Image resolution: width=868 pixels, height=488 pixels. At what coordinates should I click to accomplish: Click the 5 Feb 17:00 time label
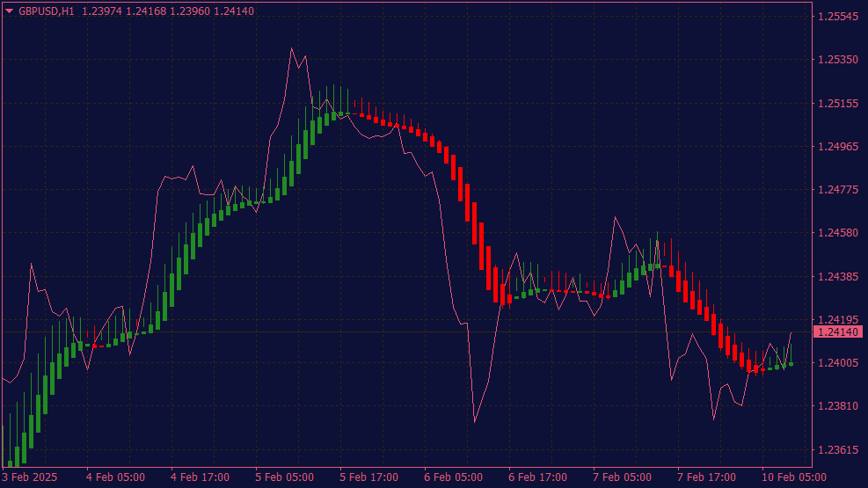[368, 477]
